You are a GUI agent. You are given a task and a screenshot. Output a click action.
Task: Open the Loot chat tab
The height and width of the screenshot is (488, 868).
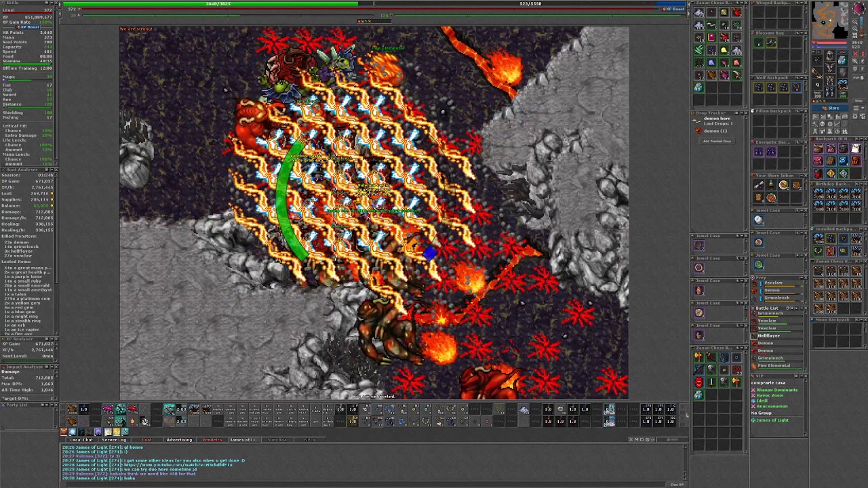(x=147, y=440)
